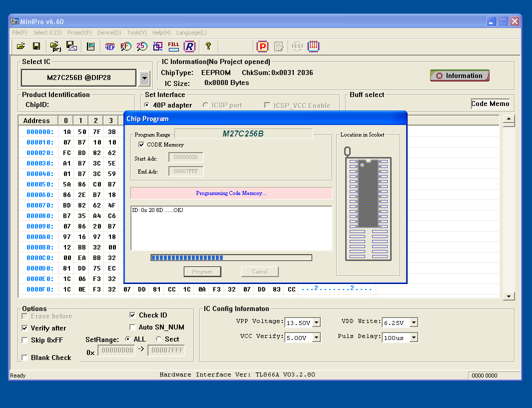Click the Information button
The image size is (532, 408).
coord(459,75)
